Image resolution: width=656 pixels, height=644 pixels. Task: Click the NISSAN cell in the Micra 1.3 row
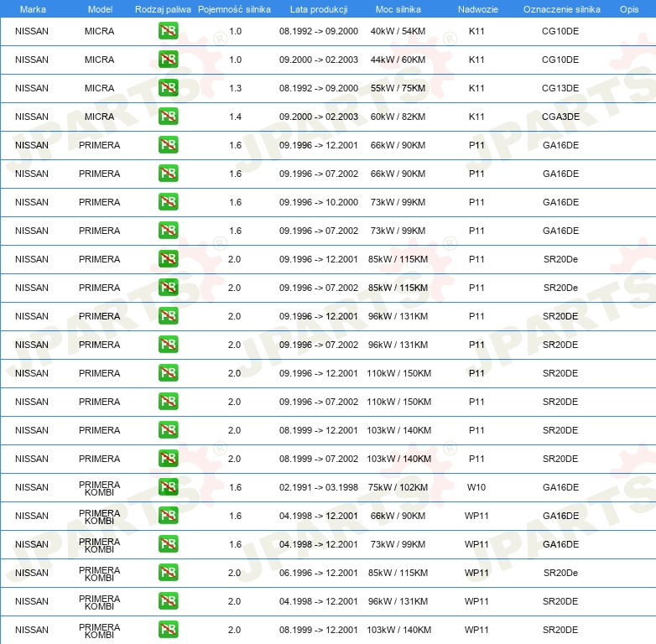click(x=32, y=88)
